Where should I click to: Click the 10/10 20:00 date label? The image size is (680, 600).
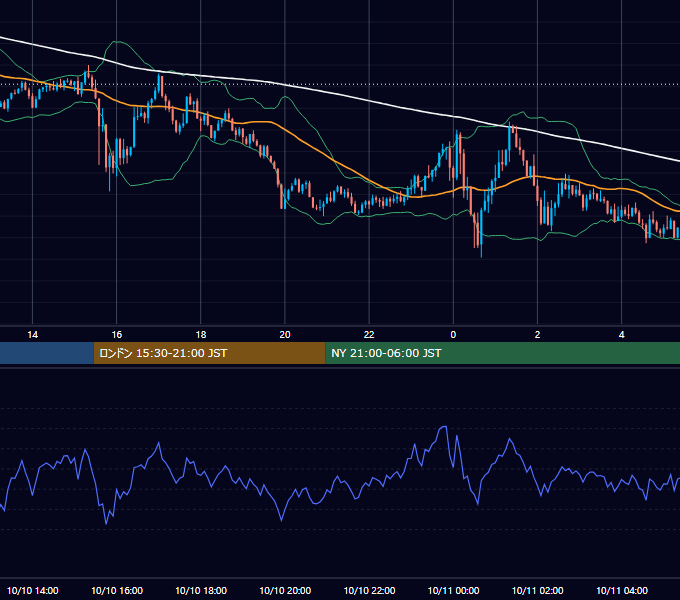(285, 590)
